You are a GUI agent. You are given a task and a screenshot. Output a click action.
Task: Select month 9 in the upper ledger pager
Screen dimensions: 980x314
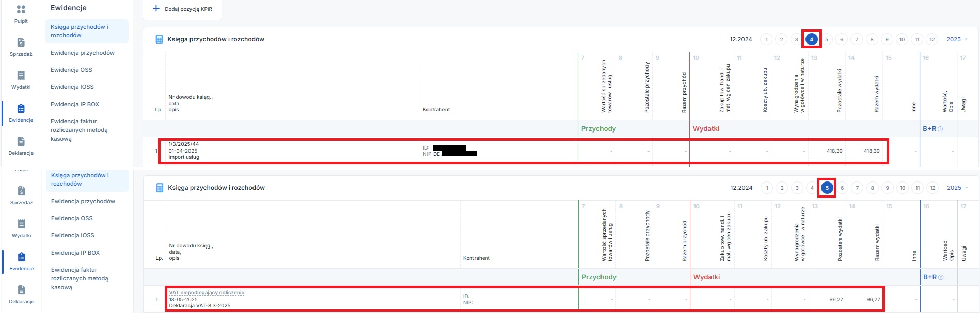point(887,39)
